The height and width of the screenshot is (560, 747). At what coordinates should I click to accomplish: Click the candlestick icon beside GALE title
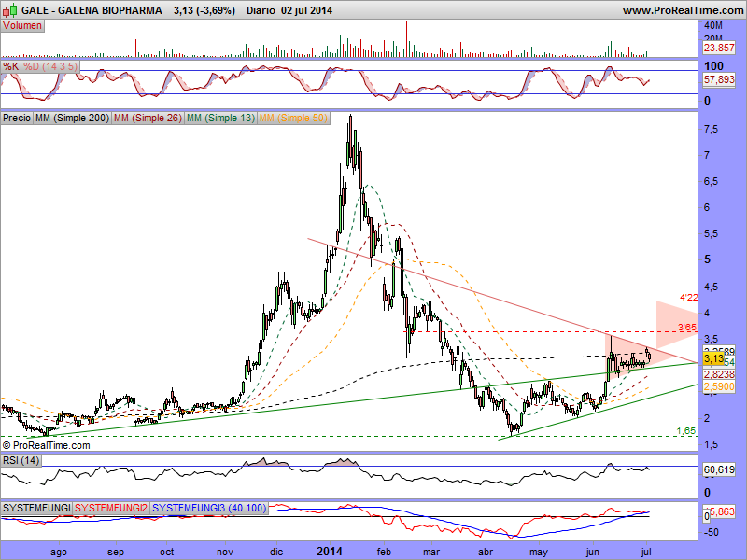[x=10, y=9]
